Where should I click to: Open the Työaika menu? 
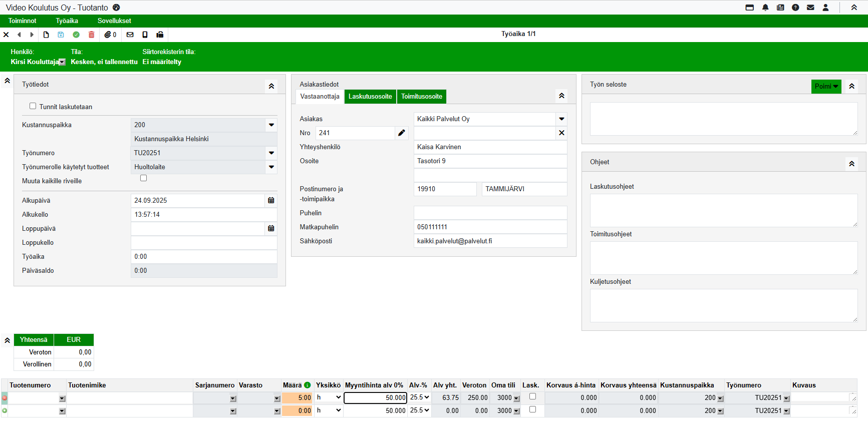pyautogui.click(x=67, y=21)
